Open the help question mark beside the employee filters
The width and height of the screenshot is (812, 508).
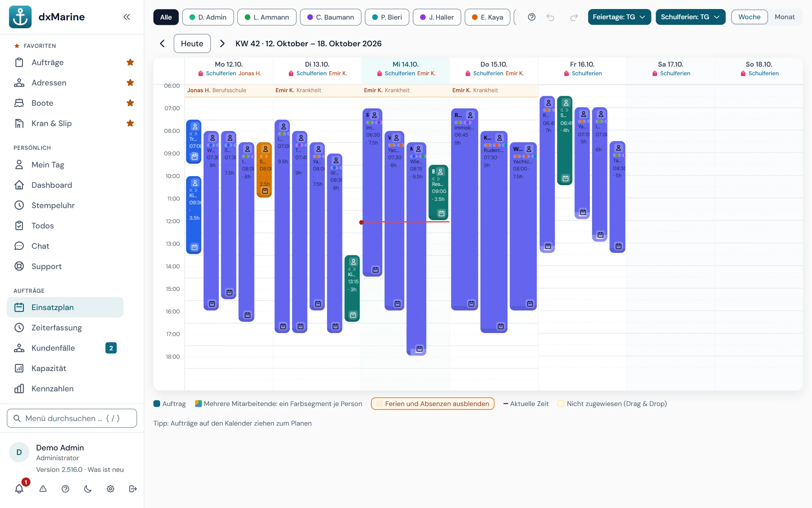pyautogui.click(x=532, y=17)
